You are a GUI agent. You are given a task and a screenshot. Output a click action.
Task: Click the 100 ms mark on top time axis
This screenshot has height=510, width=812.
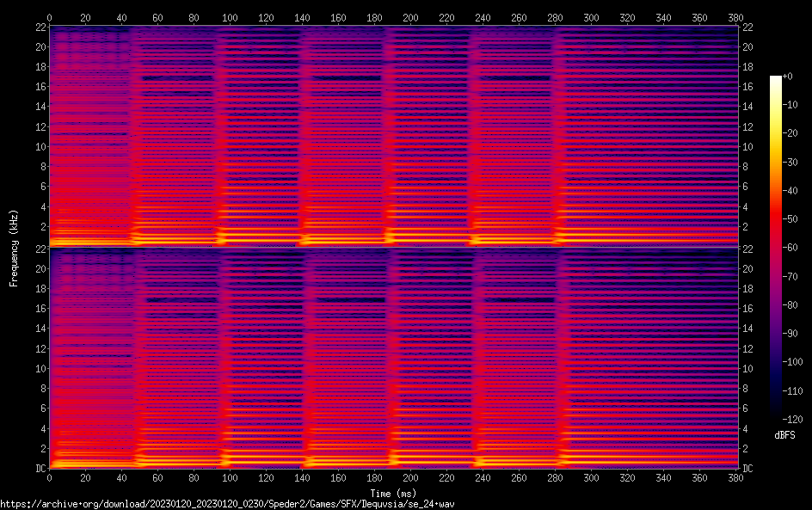point(231,16)
